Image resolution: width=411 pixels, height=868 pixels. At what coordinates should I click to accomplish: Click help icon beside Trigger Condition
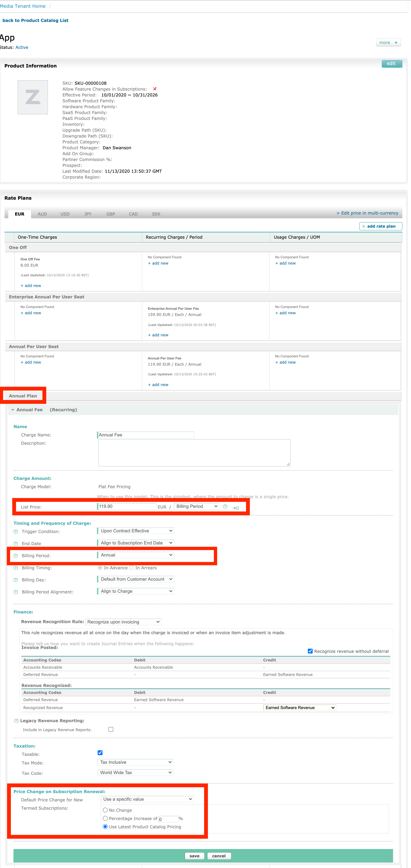[x=16, y=532]
